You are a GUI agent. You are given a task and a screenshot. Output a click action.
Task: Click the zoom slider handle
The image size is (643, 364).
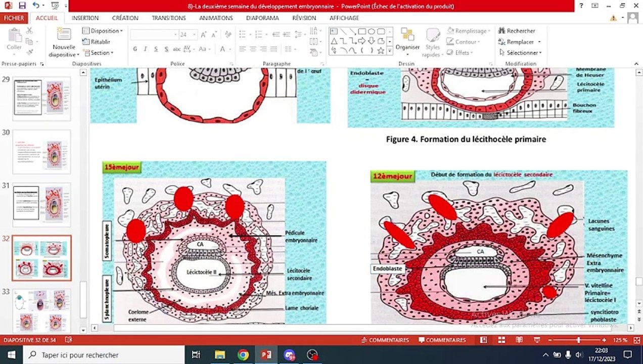(578, 340)
